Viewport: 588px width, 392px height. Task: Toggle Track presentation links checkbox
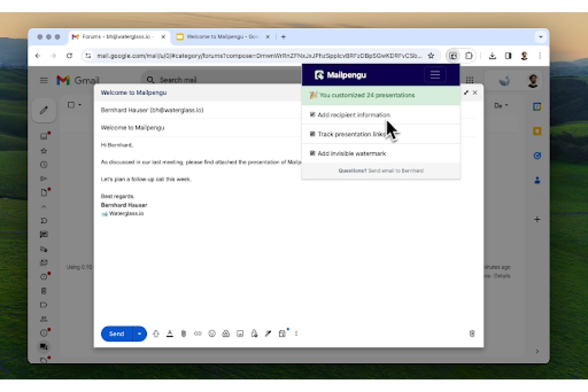click(x=312, y=134)
